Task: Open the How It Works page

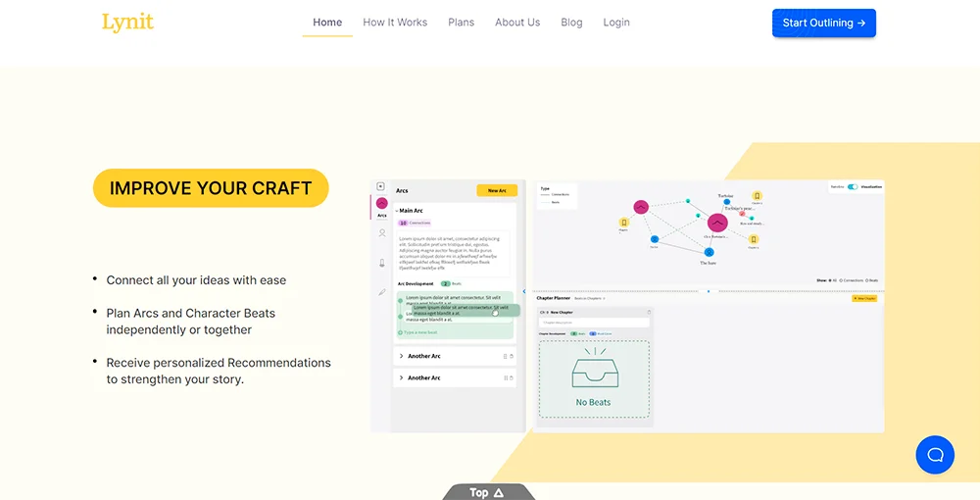Action: (395, 23)
